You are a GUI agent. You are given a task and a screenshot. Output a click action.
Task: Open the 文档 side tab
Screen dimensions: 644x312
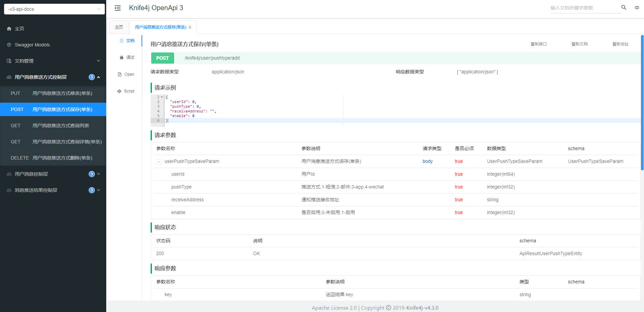[x=127, y=41]
